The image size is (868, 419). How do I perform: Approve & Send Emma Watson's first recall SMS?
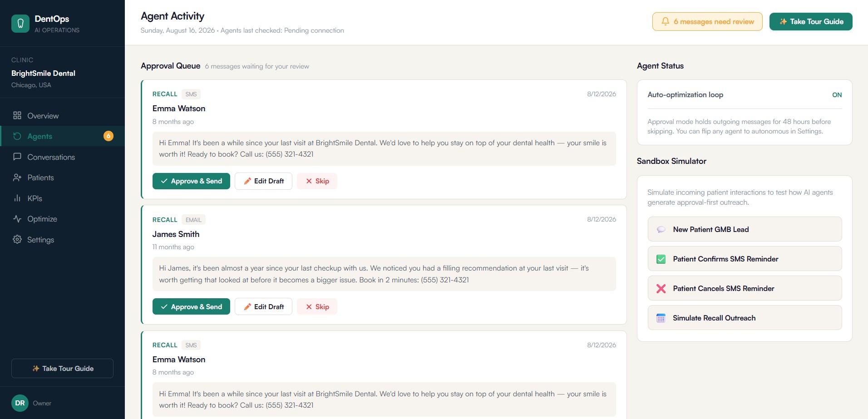point(191,181)
